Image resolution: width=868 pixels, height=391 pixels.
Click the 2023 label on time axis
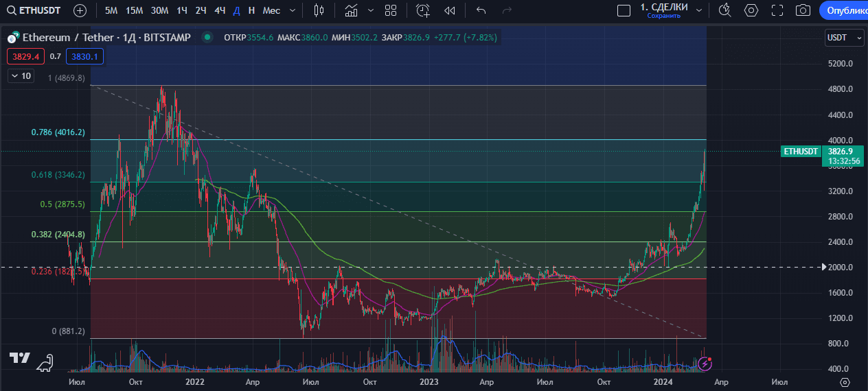429,381
